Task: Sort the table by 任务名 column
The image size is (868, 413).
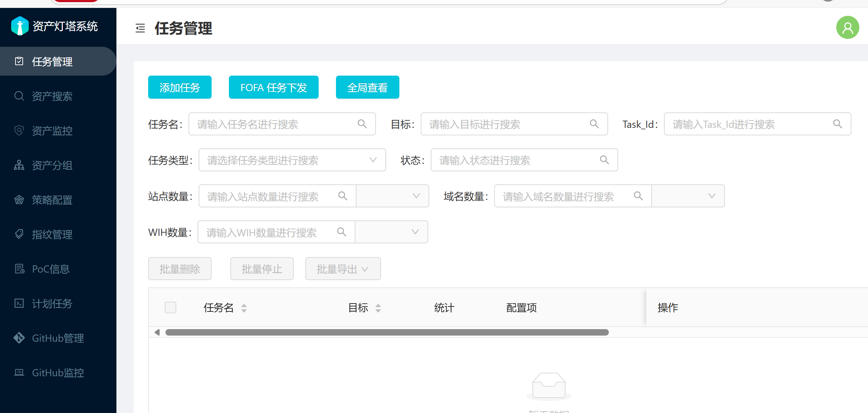Action: pos(244,308)
